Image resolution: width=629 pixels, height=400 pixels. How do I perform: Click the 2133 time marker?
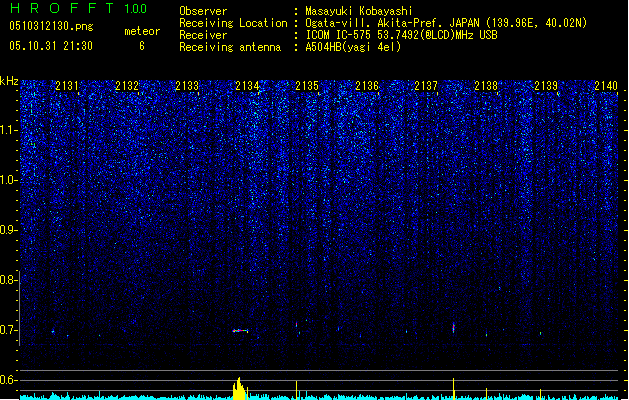point(187,86)
